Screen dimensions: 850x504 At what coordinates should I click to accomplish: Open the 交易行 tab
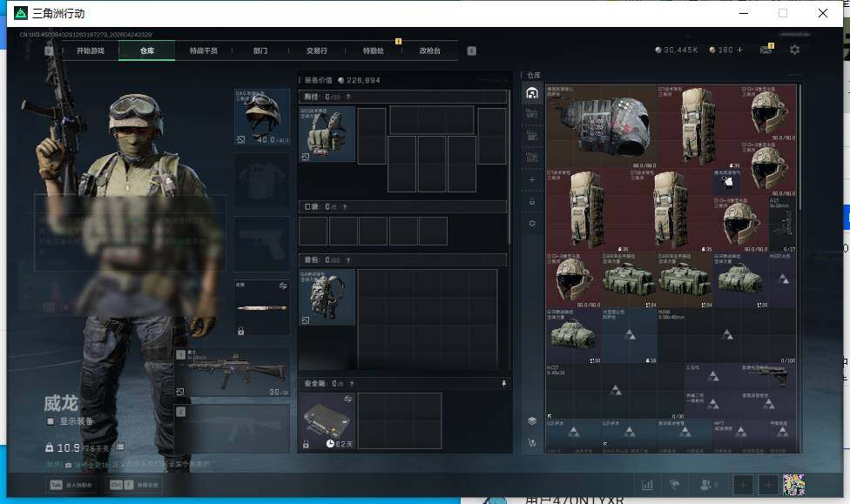(317, 50)
